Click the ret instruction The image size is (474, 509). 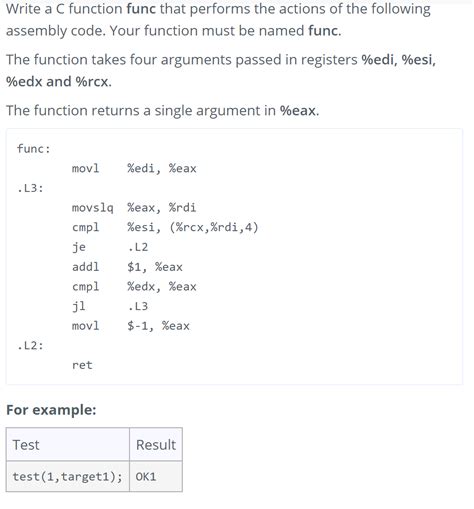pyautogui.click(x=82, y=365)
